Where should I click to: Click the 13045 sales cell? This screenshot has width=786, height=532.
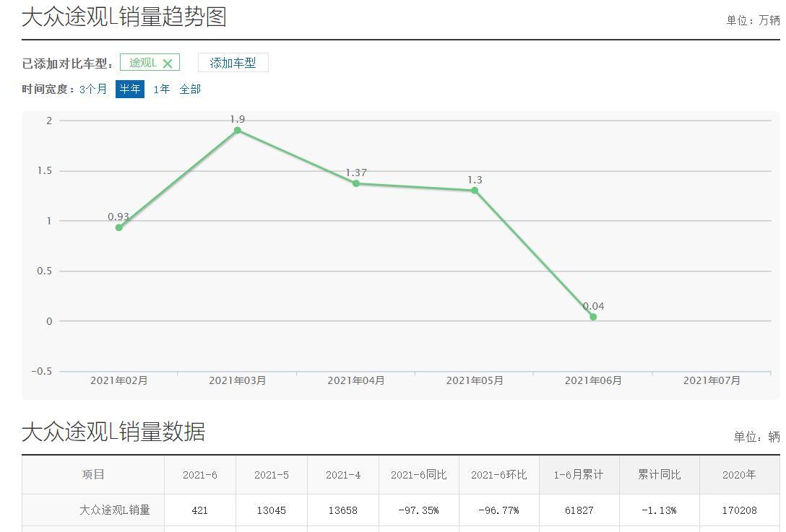[x=272, y=510]
